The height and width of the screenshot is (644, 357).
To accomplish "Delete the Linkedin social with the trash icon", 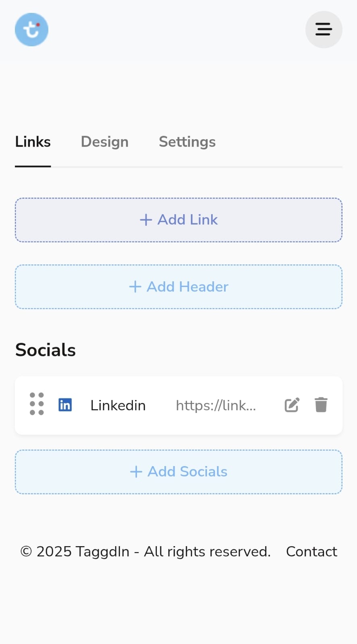I will [321, 405].
